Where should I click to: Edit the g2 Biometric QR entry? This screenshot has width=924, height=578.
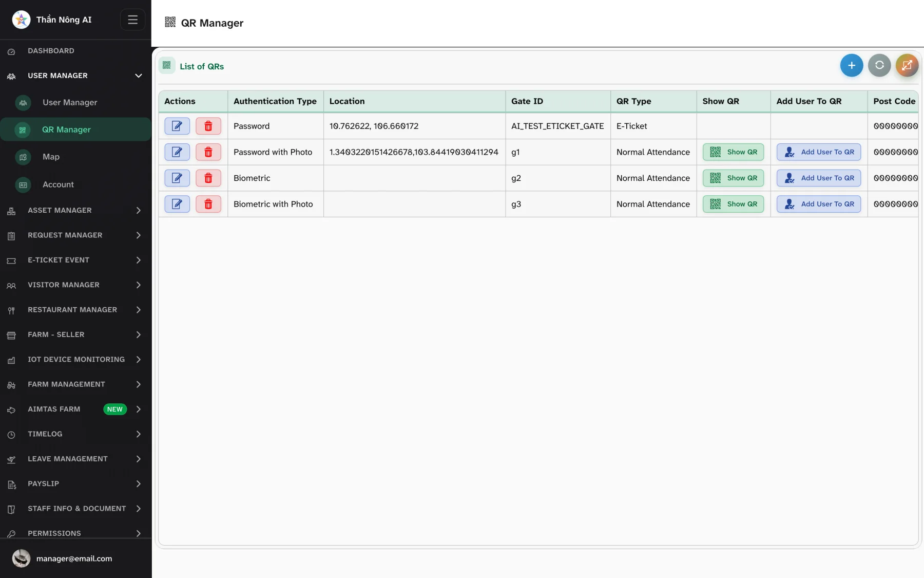click(177, 178)
